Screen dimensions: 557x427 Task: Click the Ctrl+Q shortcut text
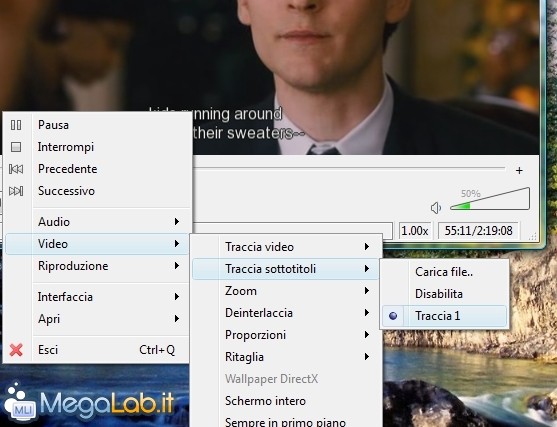(157, 350)
